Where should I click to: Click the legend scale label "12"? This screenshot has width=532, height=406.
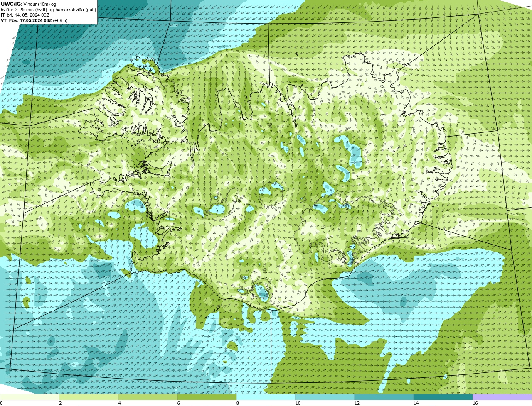point(357,403)
